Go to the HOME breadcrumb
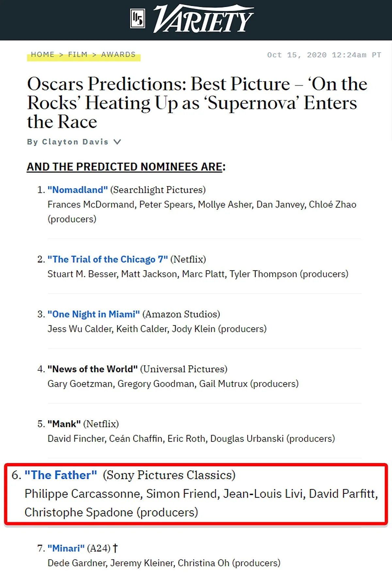 [x=43, y=55]
